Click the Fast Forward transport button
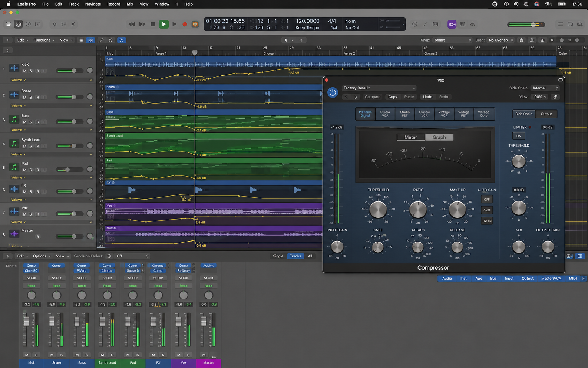This screenshot has height=368, width=588. 142,24
